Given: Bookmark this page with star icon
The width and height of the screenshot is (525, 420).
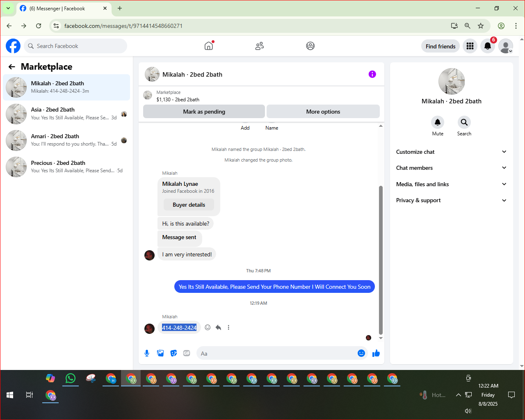Looking at the screenshot, I should [481, 26].
